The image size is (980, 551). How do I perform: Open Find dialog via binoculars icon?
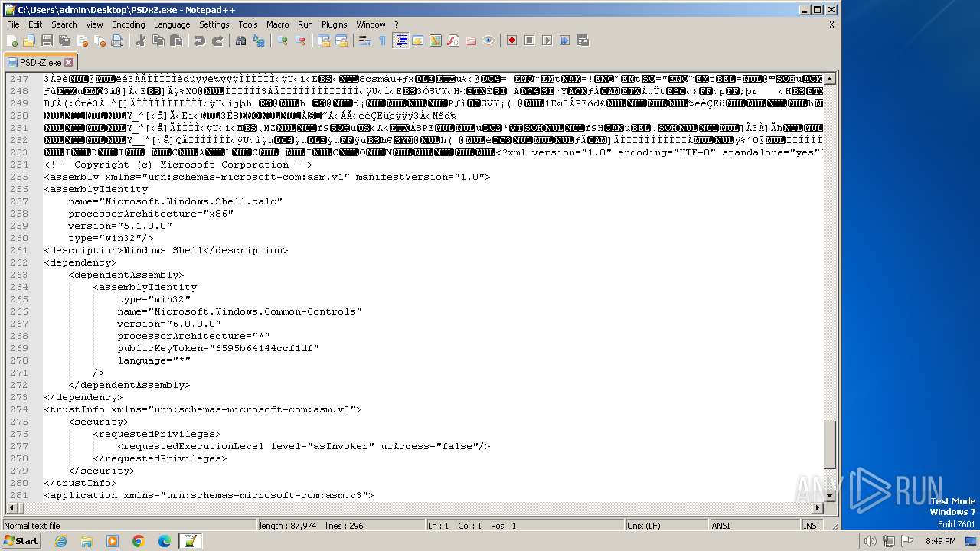click(241, 41)
